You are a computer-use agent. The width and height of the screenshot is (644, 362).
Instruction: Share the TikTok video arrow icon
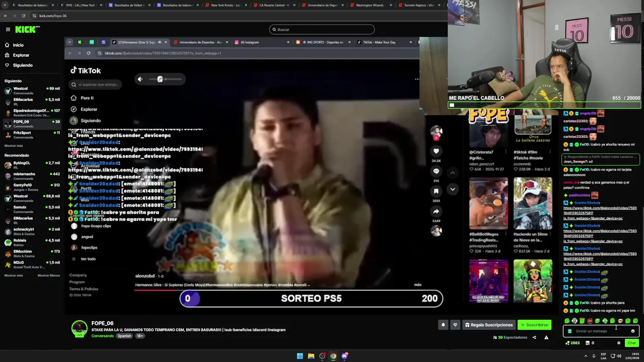436,211
